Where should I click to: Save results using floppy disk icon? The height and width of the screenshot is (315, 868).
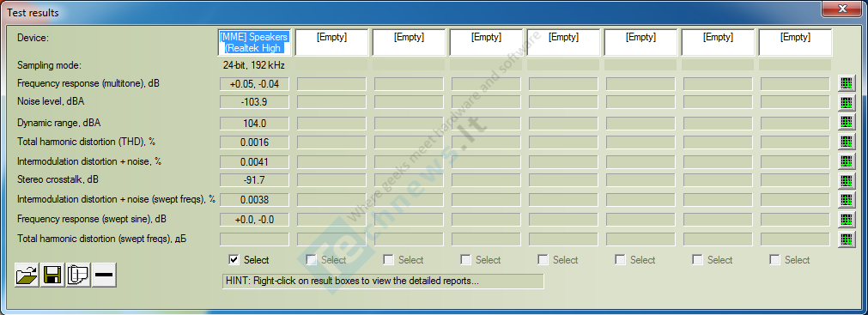coord(52,276)
